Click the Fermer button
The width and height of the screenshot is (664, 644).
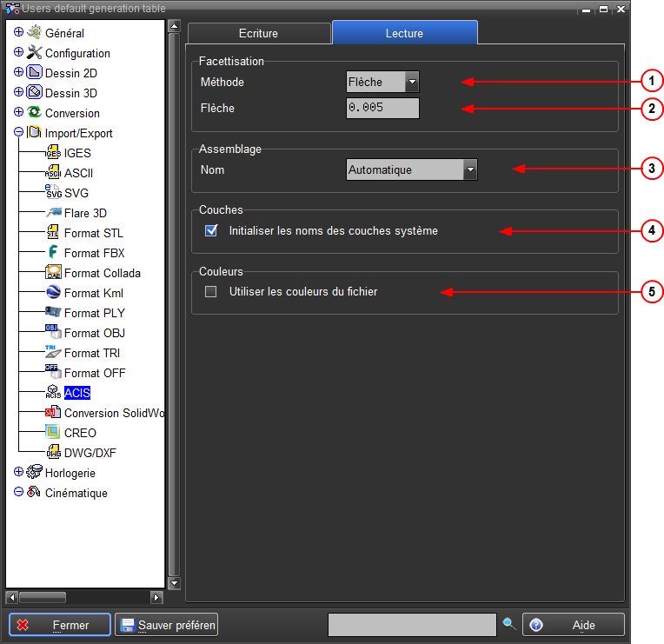pyautogui.click(x=60, y=625)
